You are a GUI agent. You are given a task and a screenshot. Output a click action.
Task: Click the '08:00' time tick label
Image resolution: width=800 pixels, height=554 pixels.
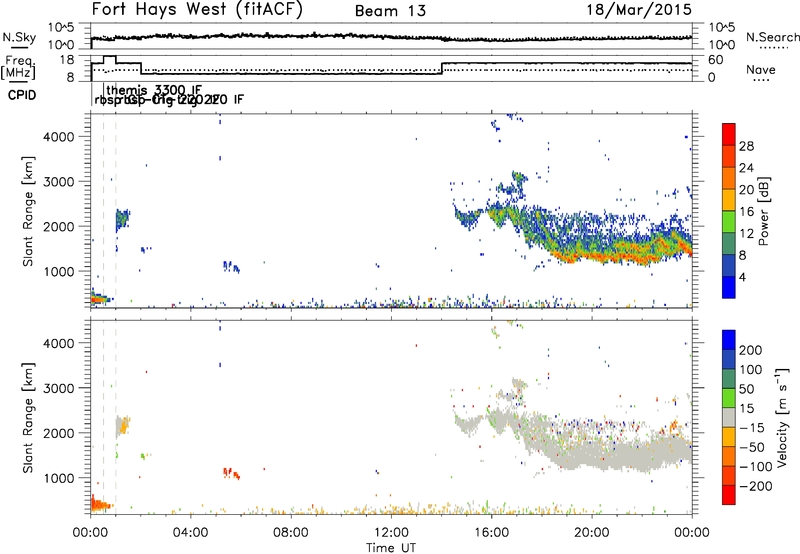(291, 533)
